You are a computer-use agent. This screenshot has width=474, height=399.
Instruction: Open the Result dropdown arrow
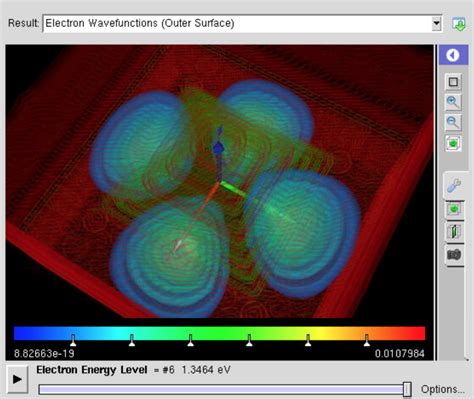436,23
